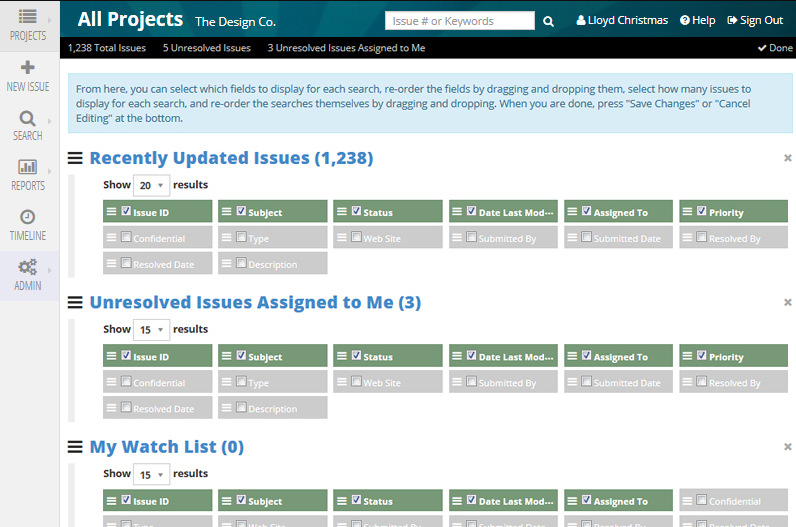Click Done to finish editing
Viewport: 796px width, 527px height.
coord(774,48)
